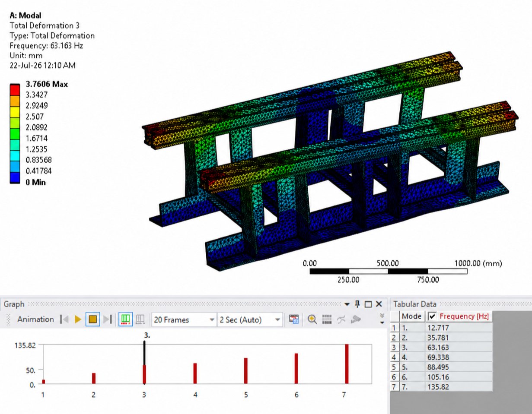Image resolution: width=532 pixels, height=414 pixels.
Task: Click the greyed curve icon in Graph toolbar
Action: coord(341,319)
